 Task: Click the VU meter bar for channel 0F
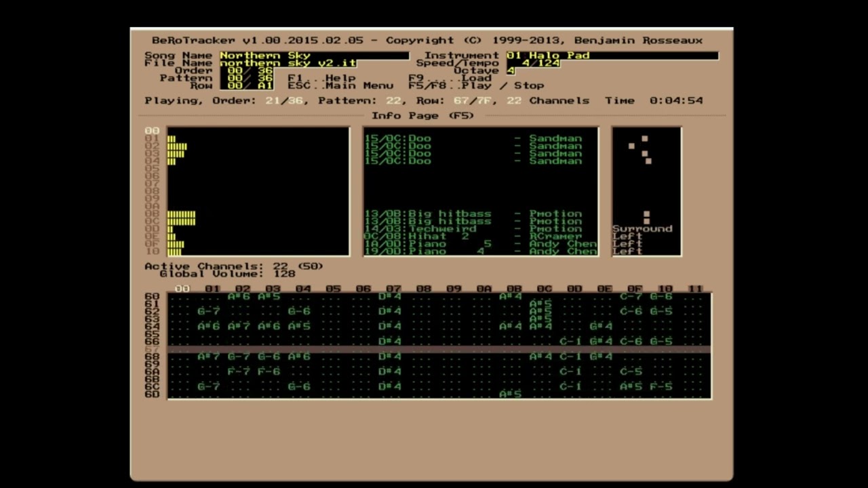coord(176,244)
